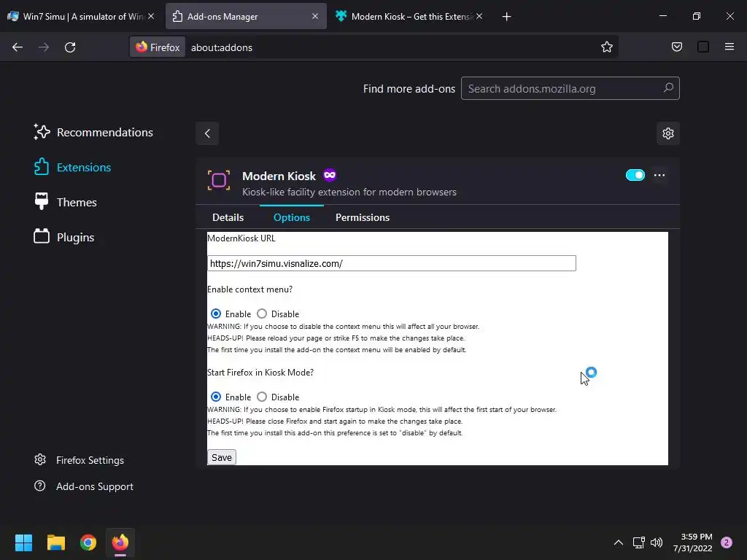Switch to Modern Kiosk extension page tab
Screen dimensions: 747x560
(x=409, y=16)
